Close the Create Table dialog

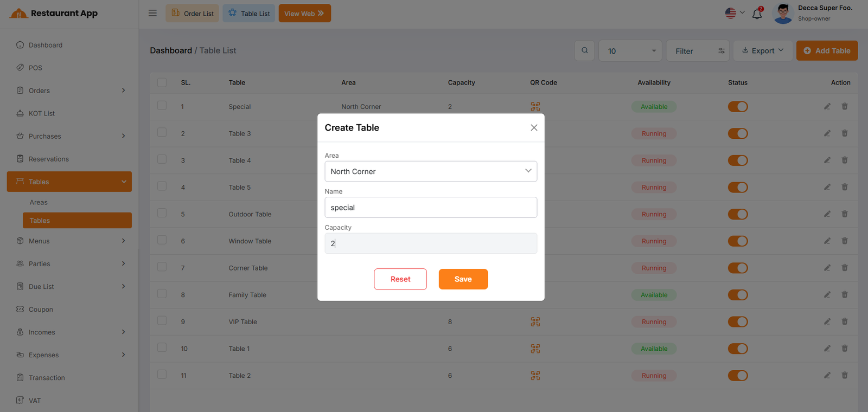coord(534,128)
